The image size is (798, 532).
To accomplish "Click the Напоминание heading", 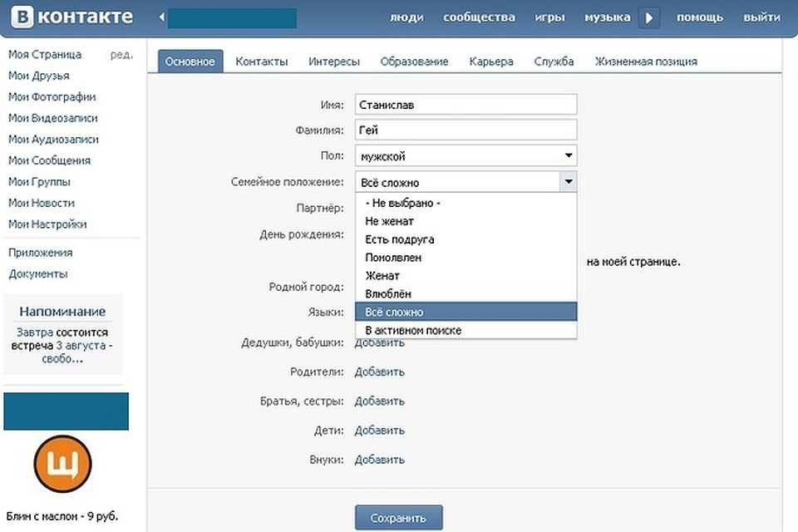I will click(62, 311).
